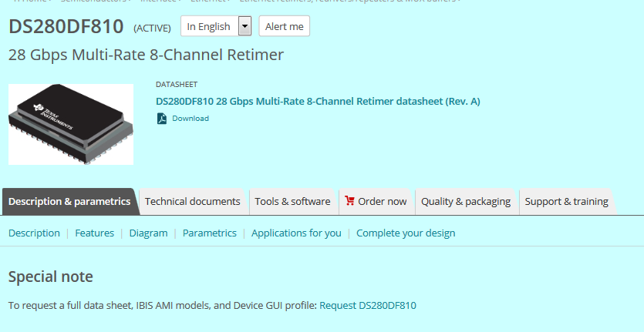Click the shopping cart icon
The image size is (644, 332).
coord(350,201)
